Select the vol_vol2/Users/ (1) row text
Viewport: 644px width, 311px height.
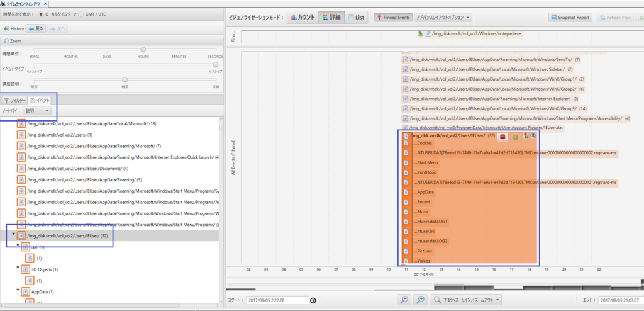tap(60, 135)
